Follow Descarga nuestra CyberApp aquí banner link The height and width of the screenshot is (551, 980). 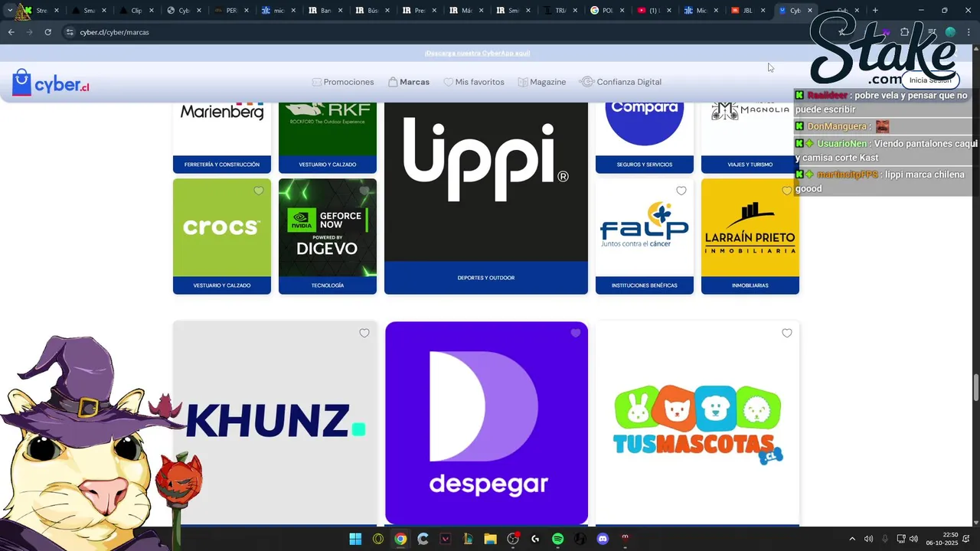coord(478,53)
